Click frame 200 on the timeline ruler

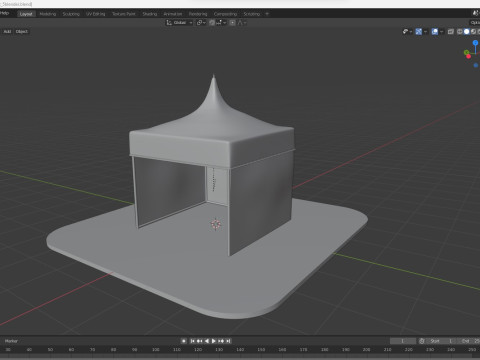point(366,350)
